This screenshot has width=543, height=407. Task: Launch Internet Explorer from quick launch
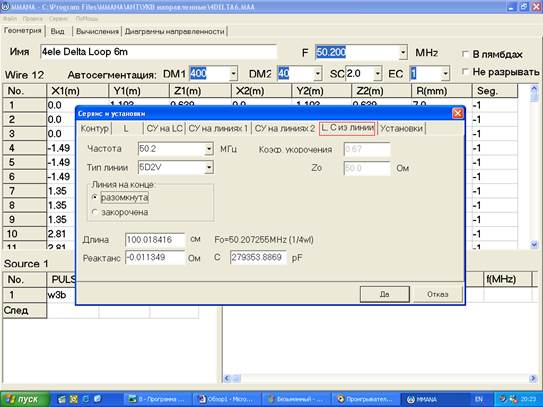86,399
